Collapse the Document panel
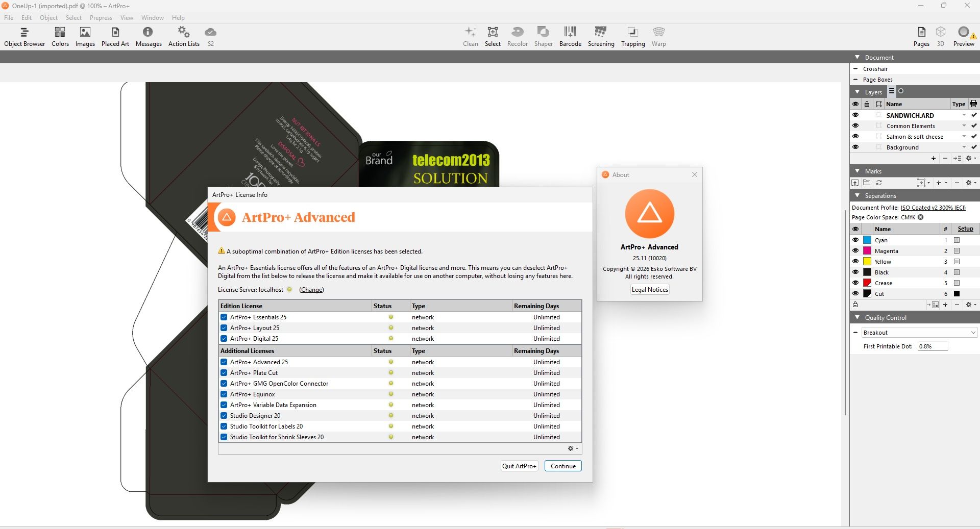980x529 pixels. [857, 57]
